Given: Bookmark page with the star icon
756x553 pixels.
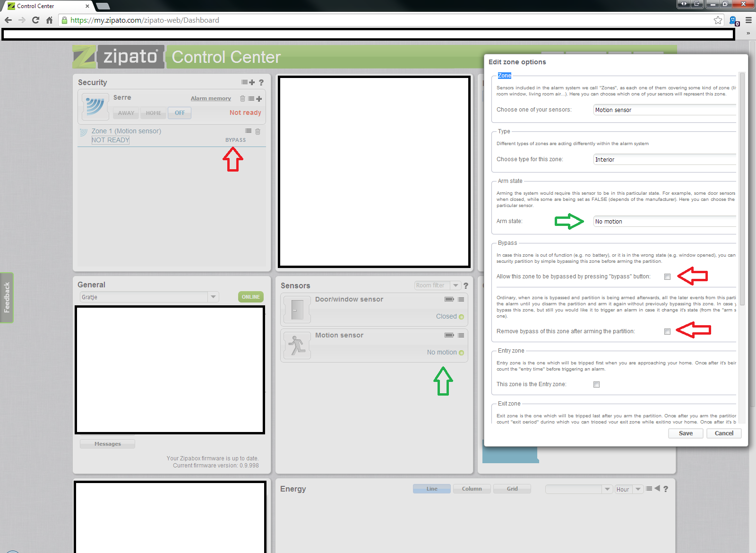Looking at the screenshot, I should click(x=718, y=20).
